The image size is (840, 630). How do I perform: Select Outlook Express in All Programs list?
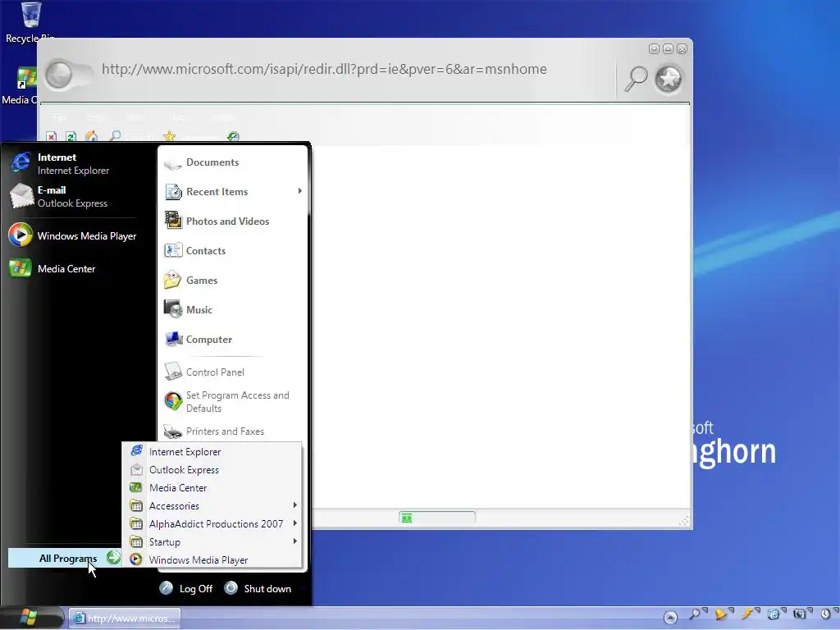(212, 470)
